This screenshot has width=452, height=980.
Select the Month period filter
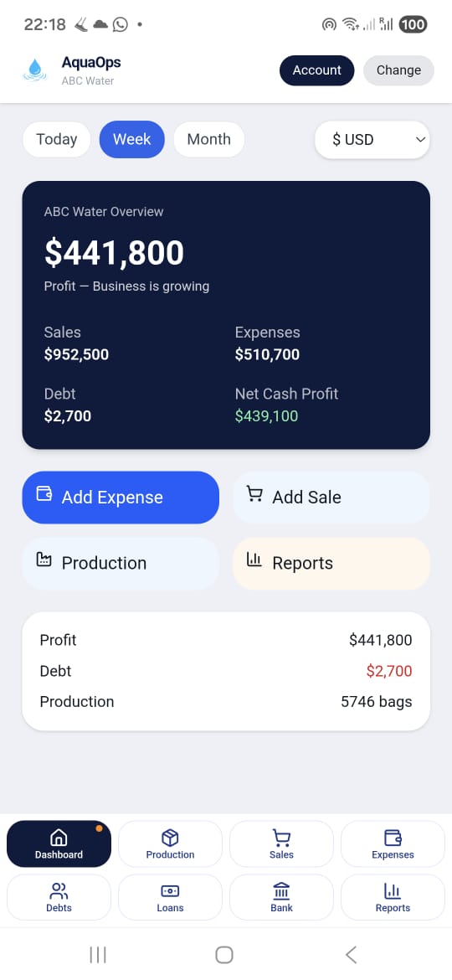[208, 139]
